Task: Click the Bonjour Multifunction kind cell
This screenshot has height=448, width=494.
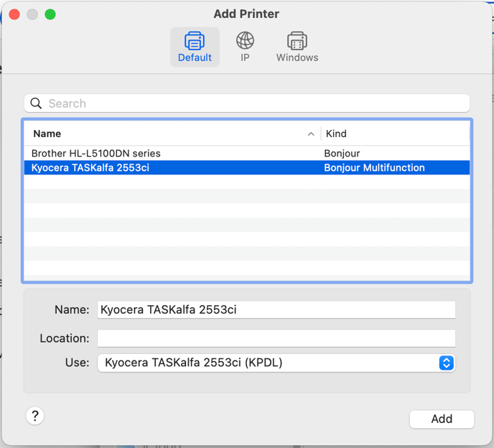Action: pyautogui.click(x=374, y=167)
